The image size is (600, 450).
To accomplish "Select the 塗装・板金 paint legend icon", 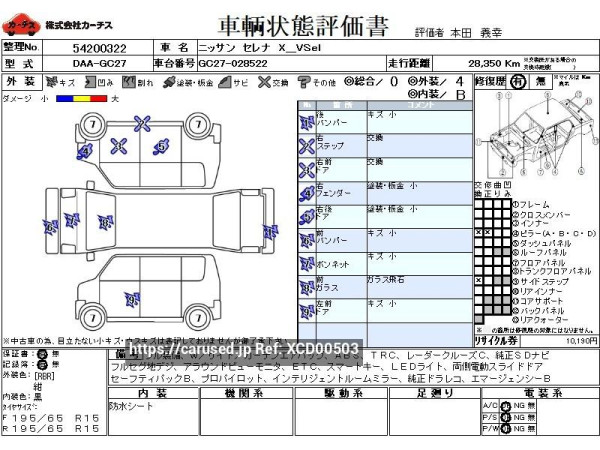I will pos(169,82).
